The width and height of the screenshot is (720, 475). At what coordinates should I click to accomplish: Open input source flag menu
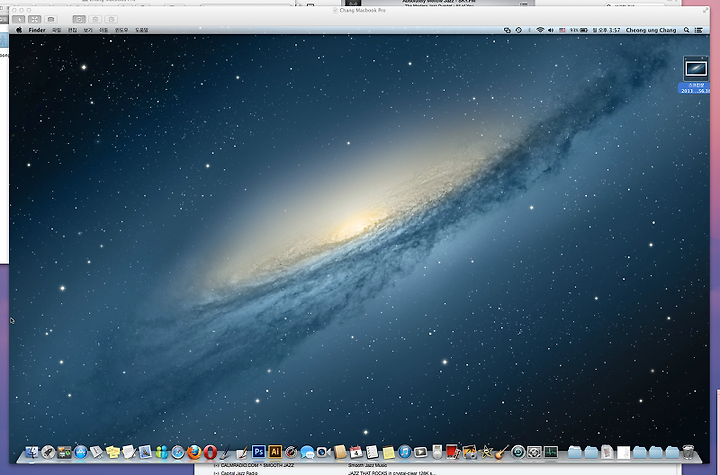coord(562,30)
